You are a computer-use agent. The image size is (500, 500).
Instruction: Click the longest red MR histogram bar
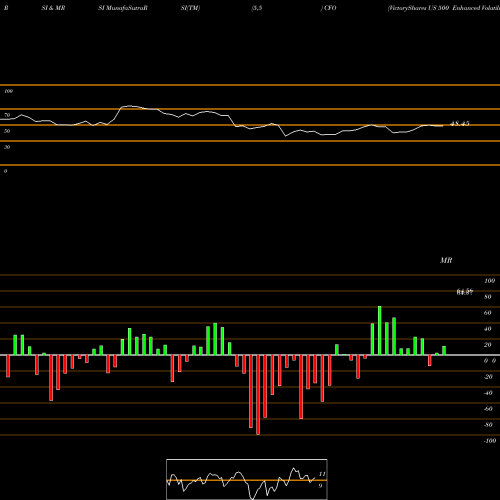point(258,395)
